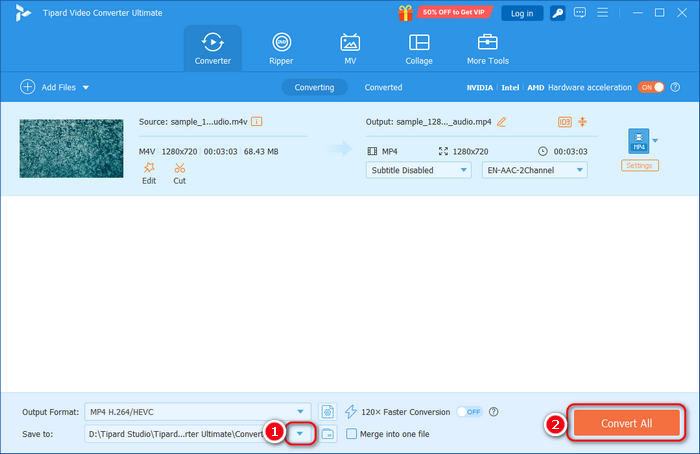Expand the Save to path dropdown arrow
The height and width of the screenshot is (454, 700).
click(x=300, y=434)
